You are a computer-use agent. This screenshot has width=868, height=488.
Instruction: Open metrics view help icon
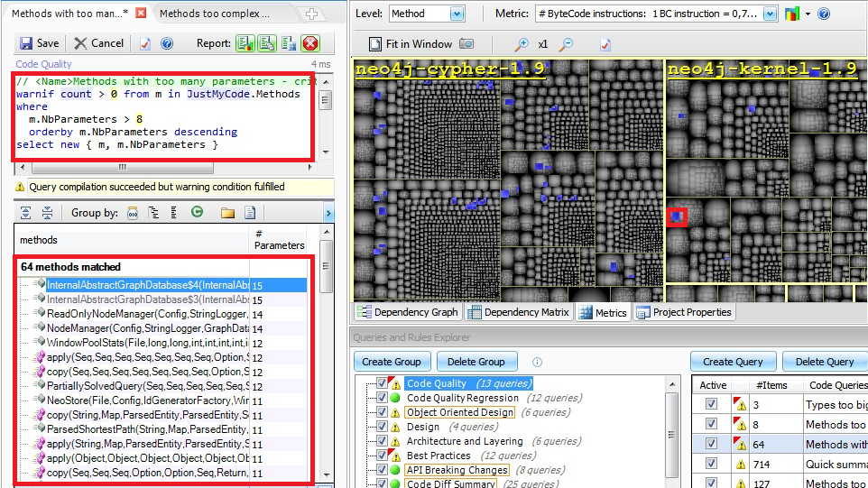click(824, 14)
